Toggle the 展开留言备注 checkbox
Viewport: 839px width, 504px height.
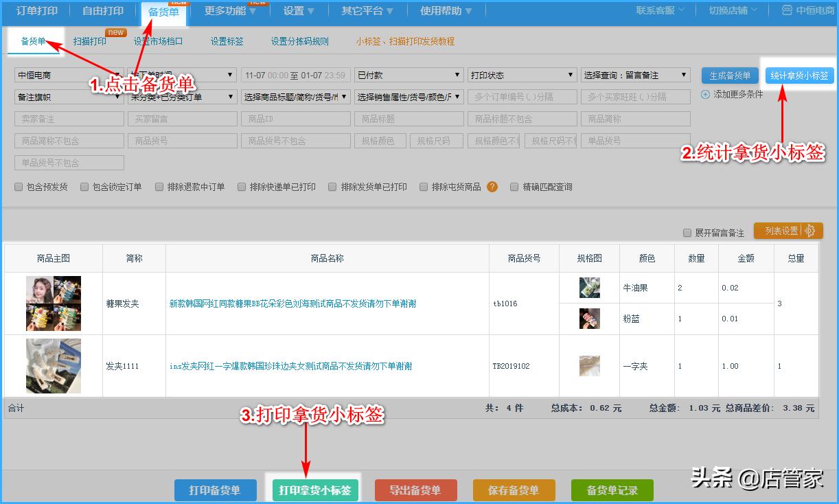coord(687,233)
